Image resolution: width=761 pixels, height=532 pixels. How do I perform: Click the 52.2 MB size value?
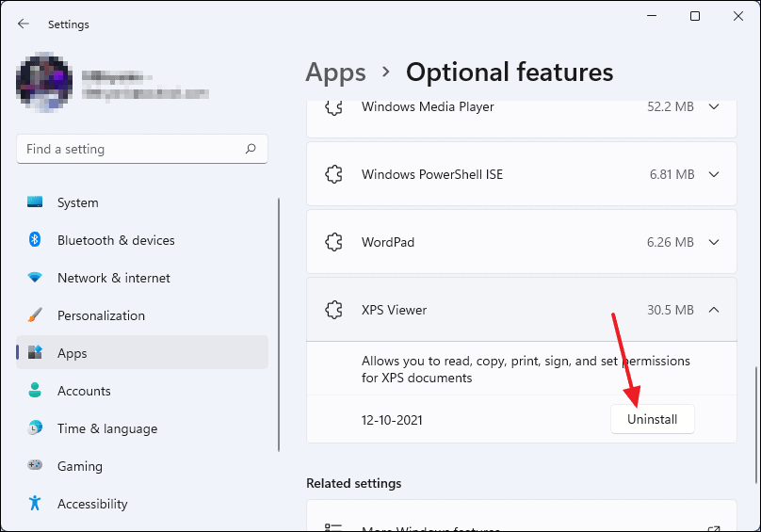coord(671,106)
